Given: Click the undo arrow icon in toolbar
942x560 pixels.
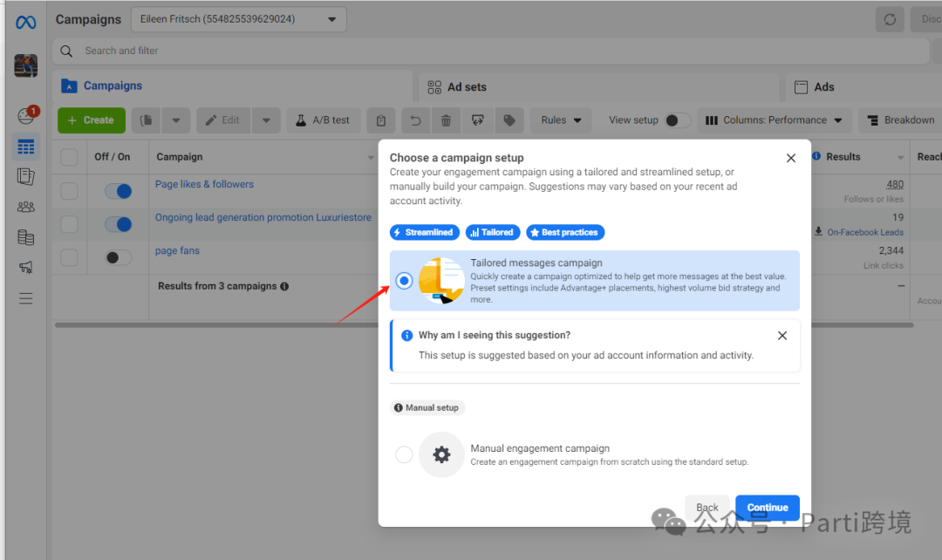Looking at the screenshot, I should (415, 120).
